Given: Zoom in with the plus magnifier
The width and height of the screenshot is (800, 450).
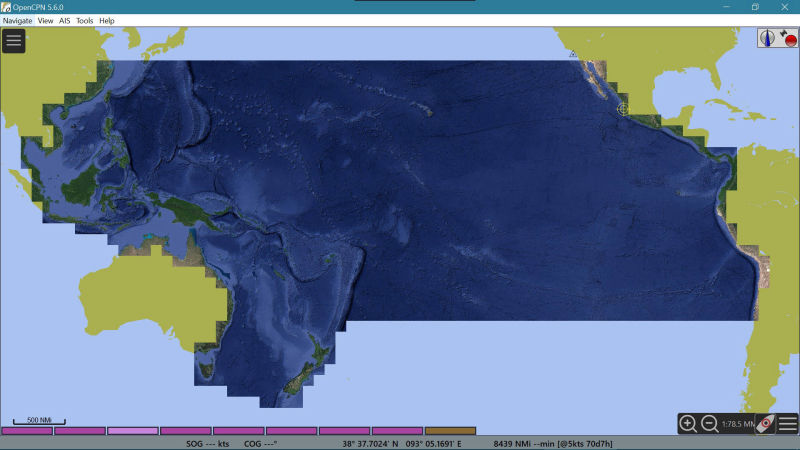Looking at the screenshot, I should [688, 423].
